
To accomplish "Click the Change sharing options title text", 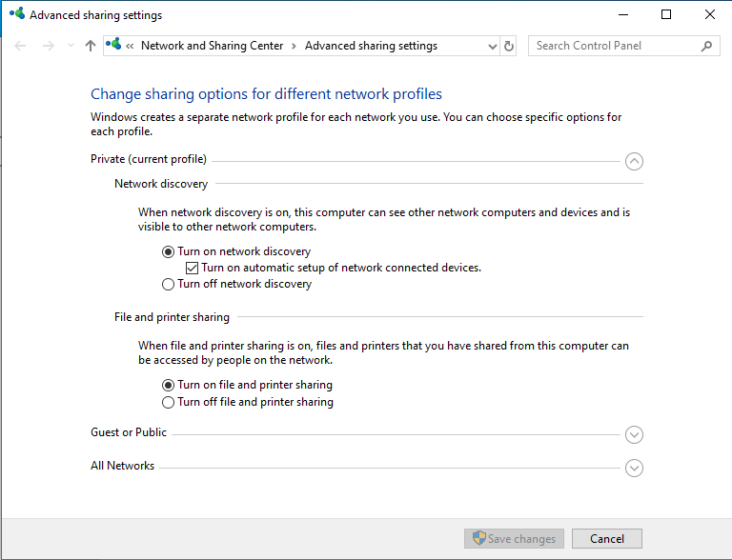I will click(266, 94).
